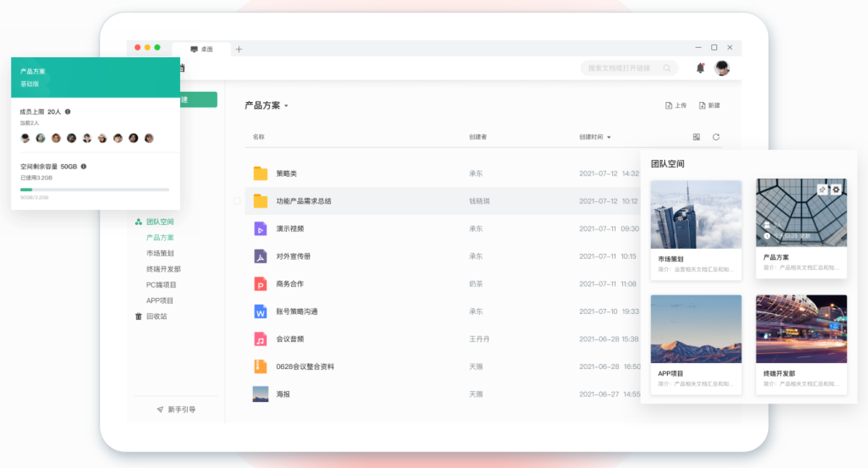Click the 上传 upload button

tap(676, 106)
